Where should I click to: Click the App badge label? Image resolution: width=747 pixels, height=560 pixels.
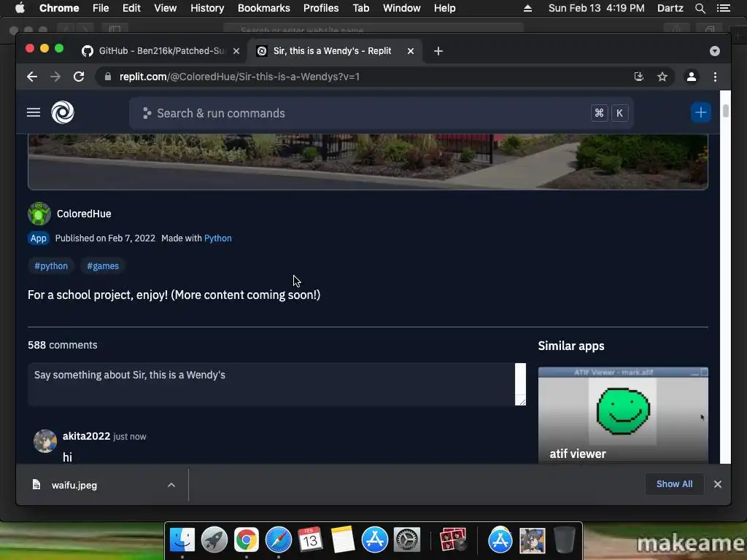point(39,238)
